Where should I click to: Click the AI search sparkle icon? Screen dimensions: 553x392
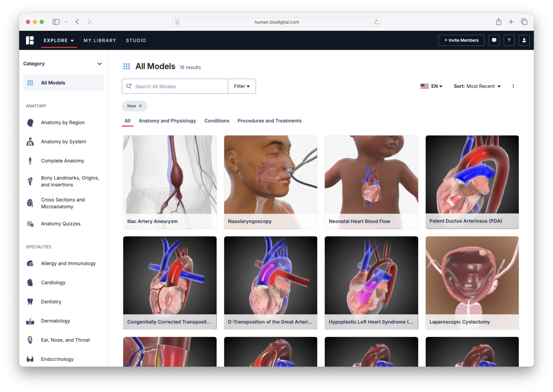tap(129, 86)
